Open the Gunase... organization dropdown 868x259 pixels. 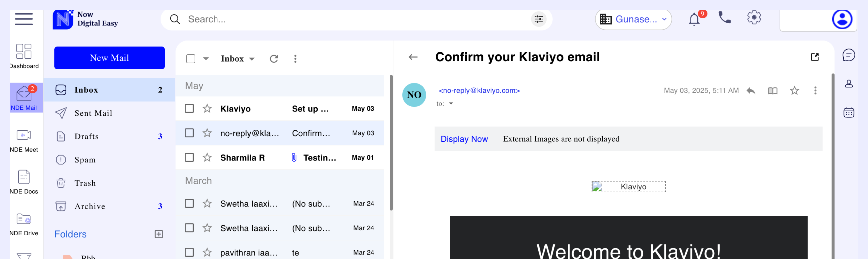point(634,19)
